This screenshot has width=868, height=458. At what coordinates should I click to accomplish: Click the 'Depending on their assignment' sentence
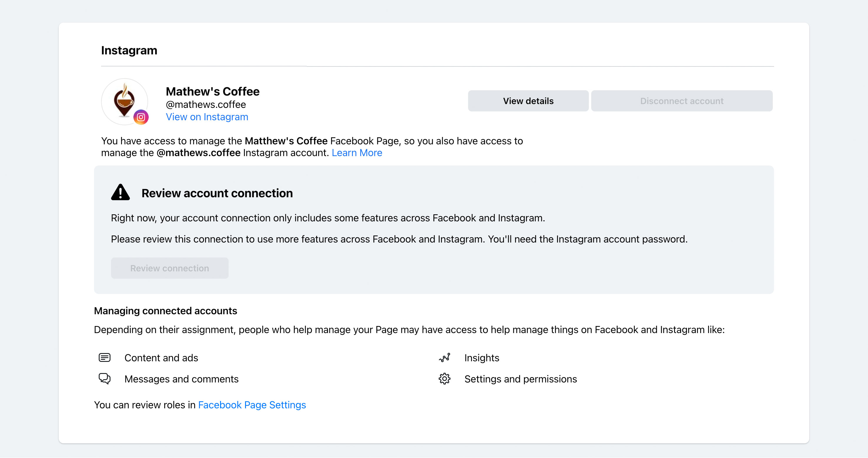[409, 330]
